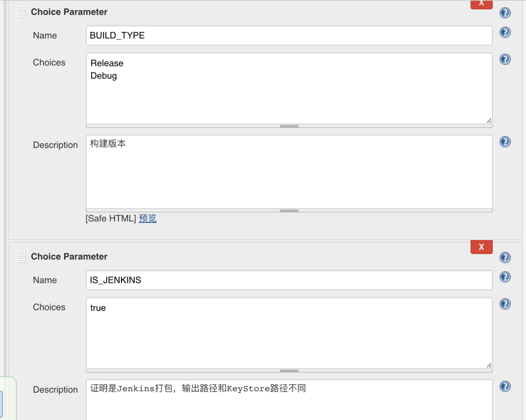Click the drag handle of the IS_JENKINS parameter
The width and height of the screenshot is (526, 420).
[21, 256]
